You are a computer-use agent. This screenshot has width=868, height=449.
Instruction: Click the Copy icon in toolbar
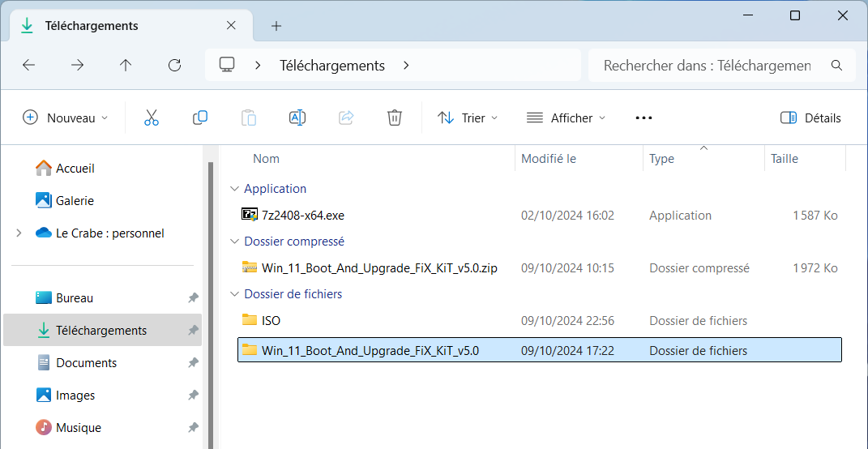click(x=200, y=118)
